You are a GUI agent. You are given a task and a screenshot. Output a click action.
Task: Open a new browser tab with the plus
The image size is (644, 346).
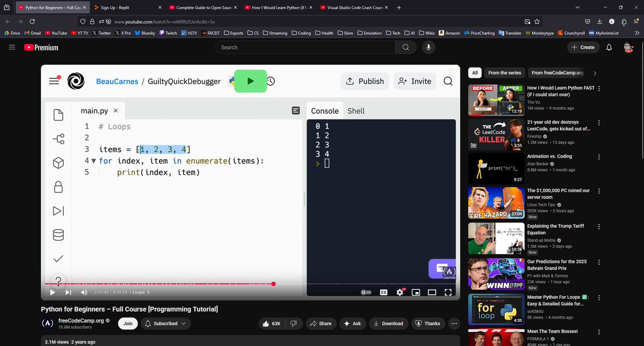pos(398,8)
